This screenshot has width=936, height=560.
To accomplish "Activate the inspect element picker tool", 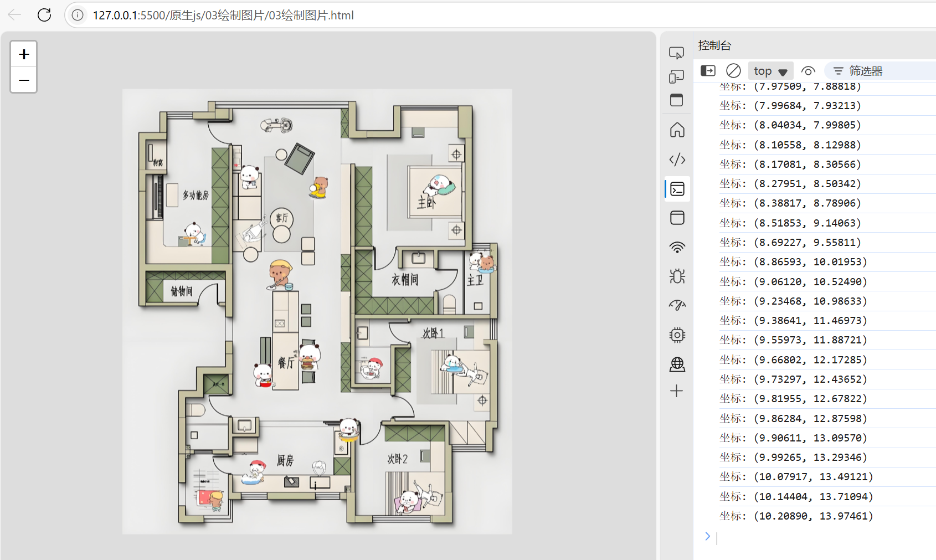I will click(677, 53).
